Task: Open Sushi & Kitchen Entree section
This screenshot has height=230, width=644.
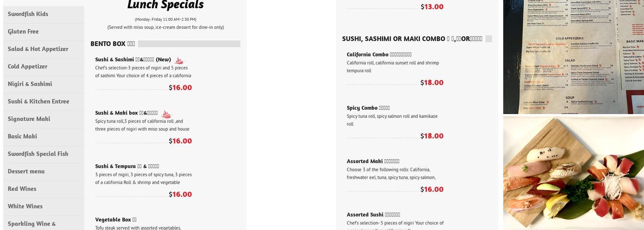Action: pos(39,101)
